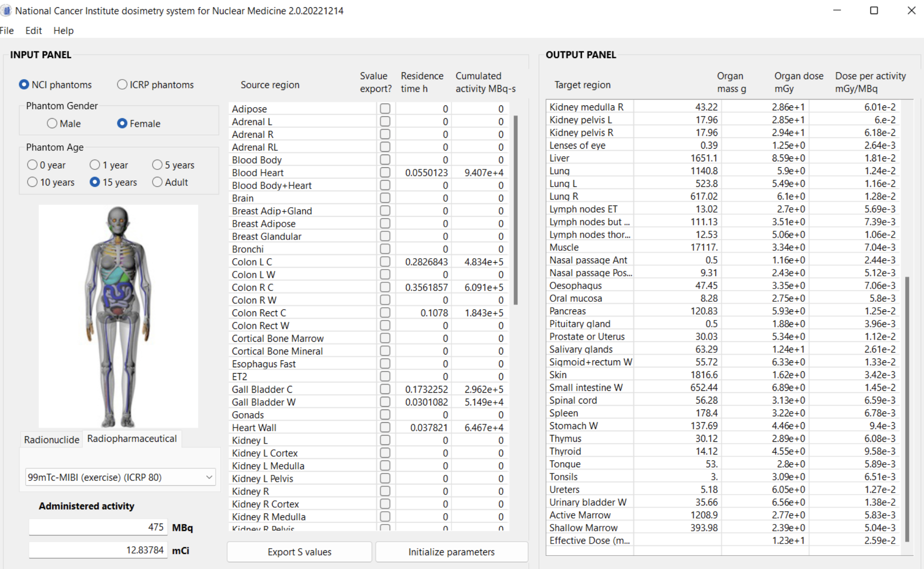
Task: Click the Salivary glands organ dose value
Action: (x=788, y=349)
